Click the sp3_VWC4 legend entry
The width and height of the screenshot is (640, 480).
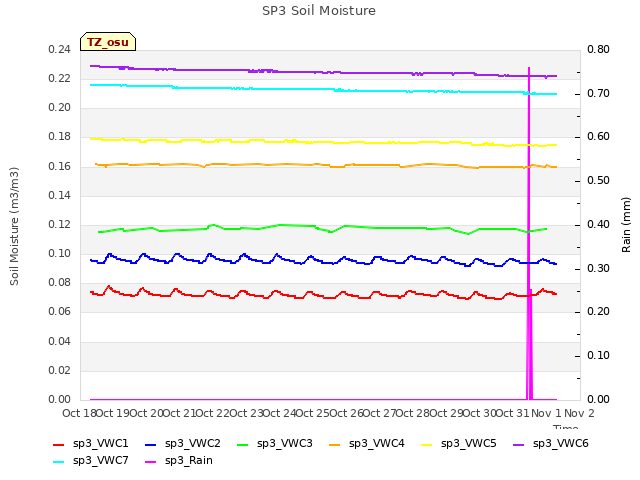(367, 443)
